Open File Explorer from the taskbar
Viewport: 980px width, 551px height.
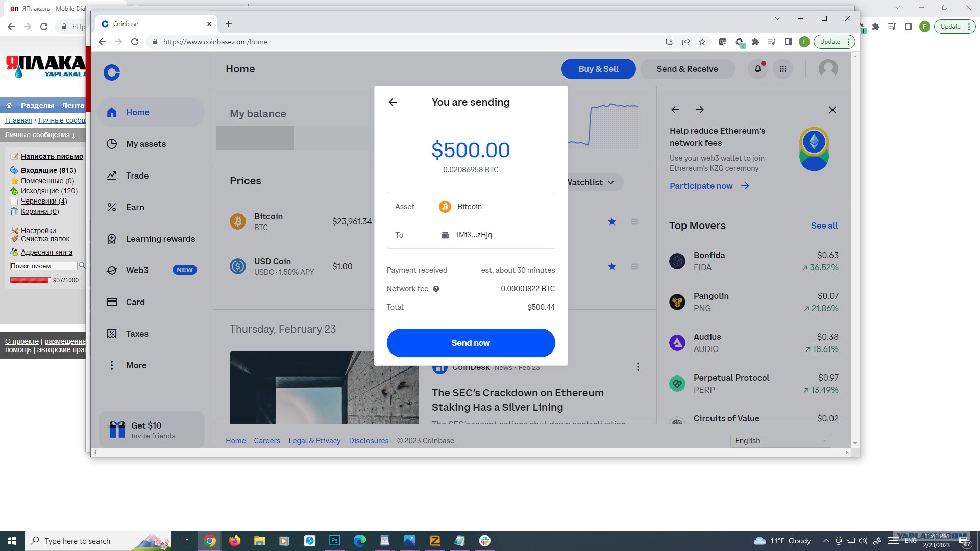(260, 541)
